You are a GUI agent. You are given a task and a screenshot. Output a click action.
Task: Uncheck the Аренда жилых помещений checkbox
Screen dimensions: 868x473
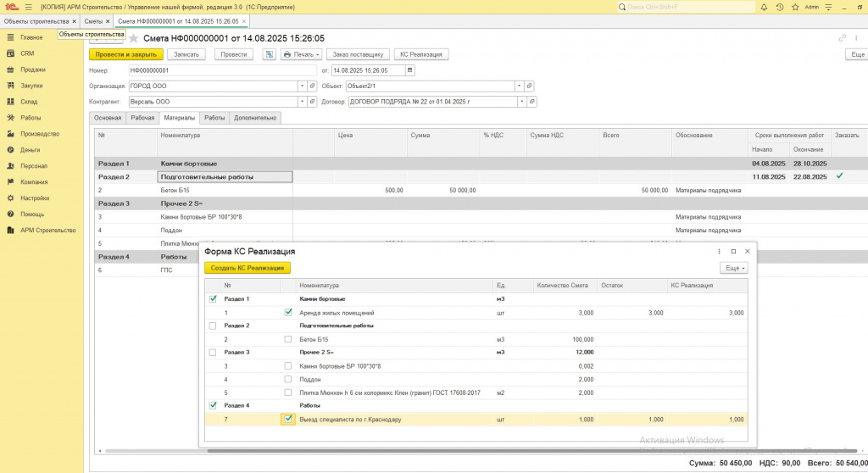coord(288,313)
